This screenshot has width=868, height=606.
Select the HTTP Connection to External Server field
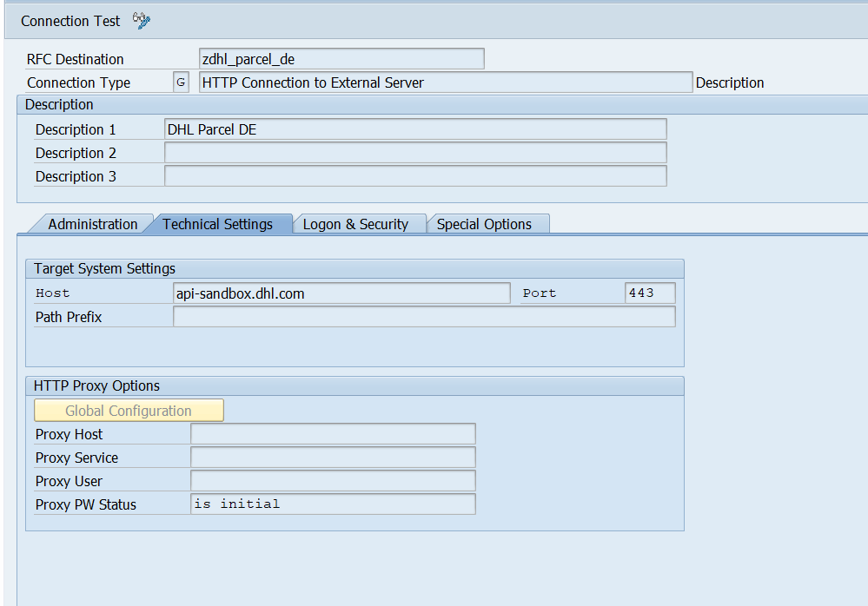[445, 82]
